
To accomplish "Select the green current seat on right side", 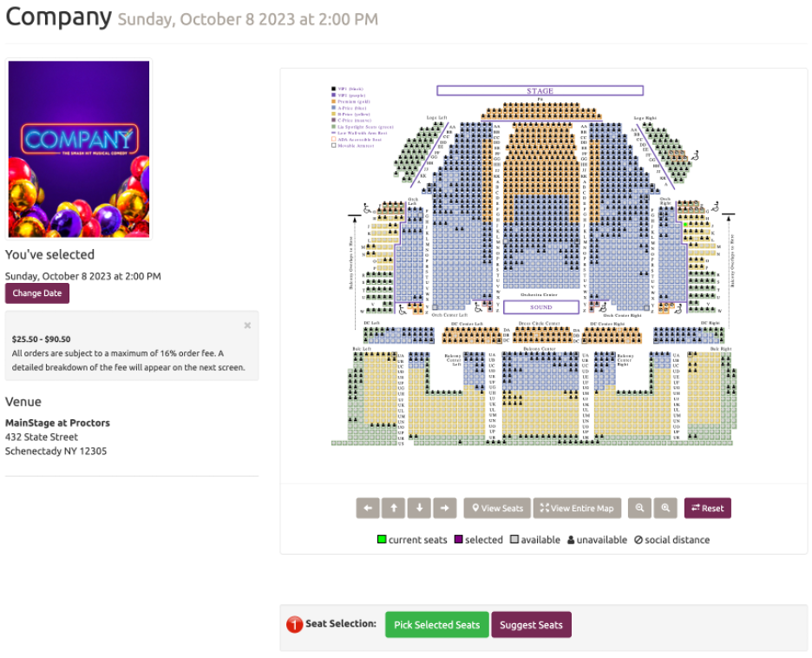I will tap(685, 224).
